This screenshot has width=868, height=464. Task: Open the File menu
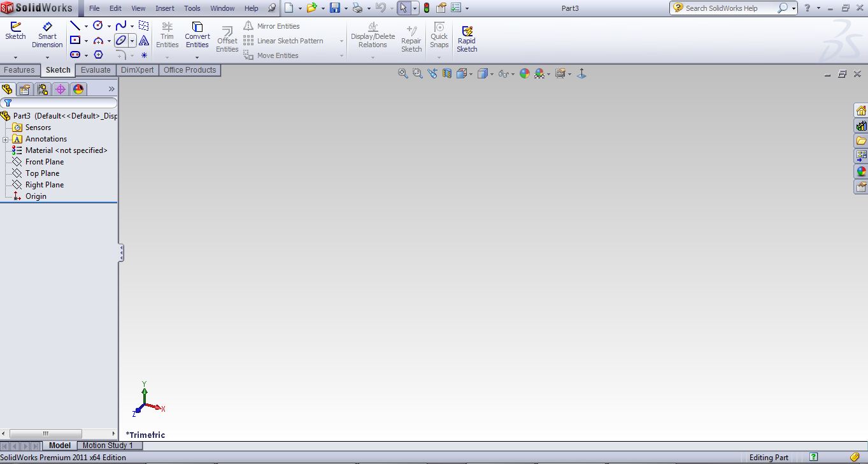[x=94, y=8]
